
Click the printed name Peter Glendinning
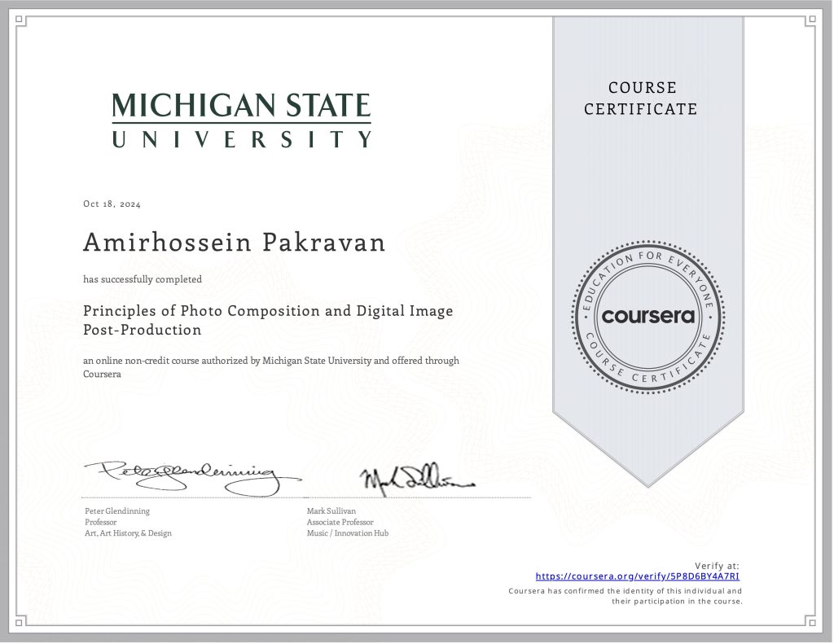pos(117,511)
